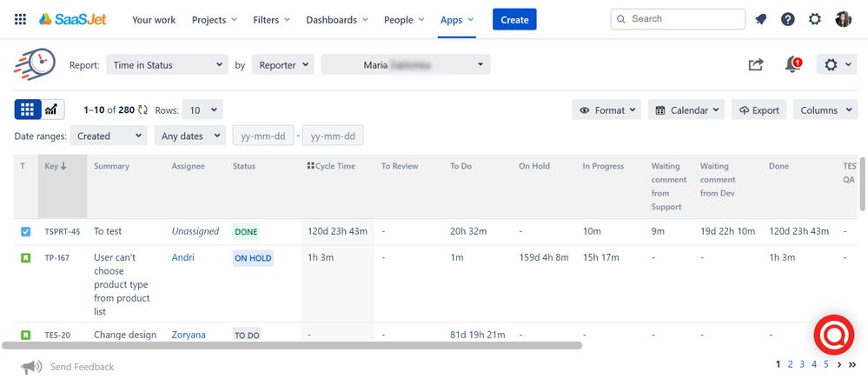The image size is (868, 392).
Task: Open the help question mark icon
Action: (x=788, y=19)
